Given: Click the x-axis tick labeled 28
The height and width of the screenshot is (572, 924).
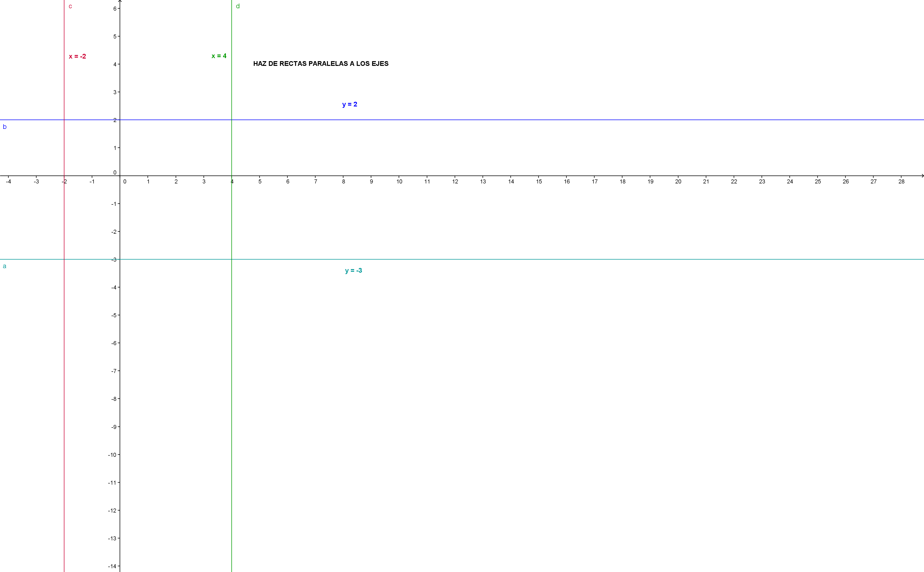Looking at the screenshot, I should pyautogui.click(x=901, y=181).
